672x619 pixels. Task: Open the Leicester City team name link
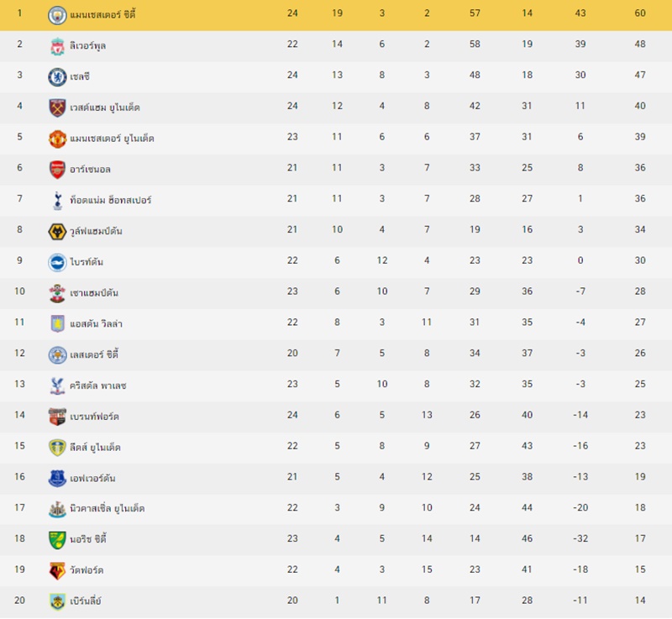[94, 354]
